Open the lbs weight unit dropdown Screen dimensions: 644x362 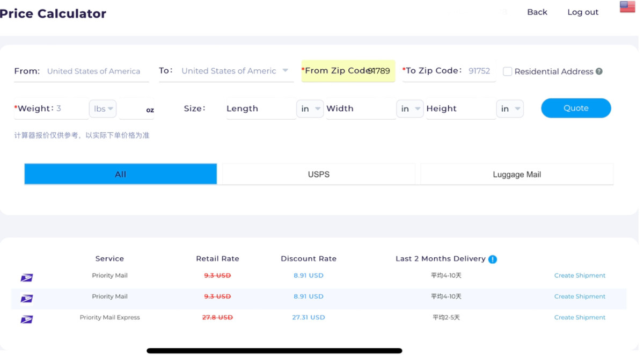point(103,108)
